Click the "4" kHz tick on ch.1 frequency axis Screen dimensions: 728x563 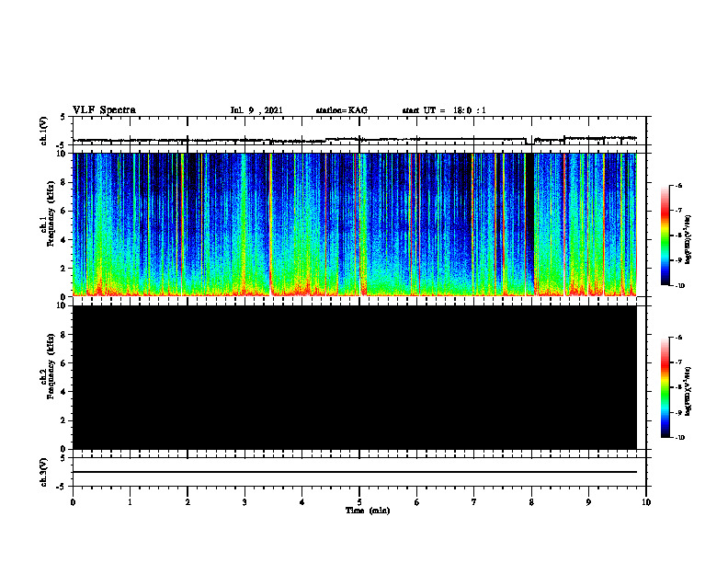[x=64, y=240]
